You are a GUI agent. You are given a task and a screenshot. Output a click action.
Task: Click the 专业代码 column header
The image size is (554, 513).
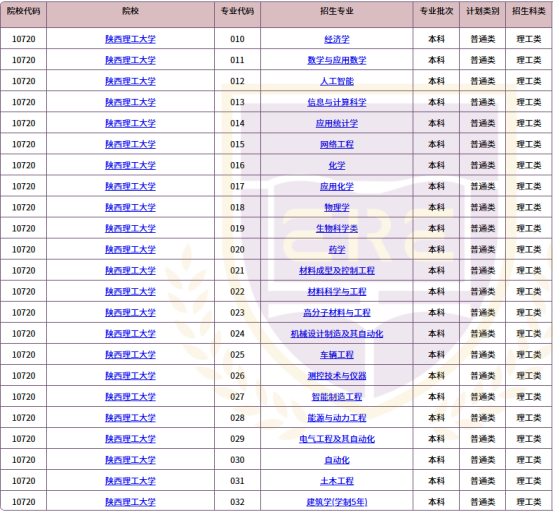pyautogui.click(x=237, y=14)
